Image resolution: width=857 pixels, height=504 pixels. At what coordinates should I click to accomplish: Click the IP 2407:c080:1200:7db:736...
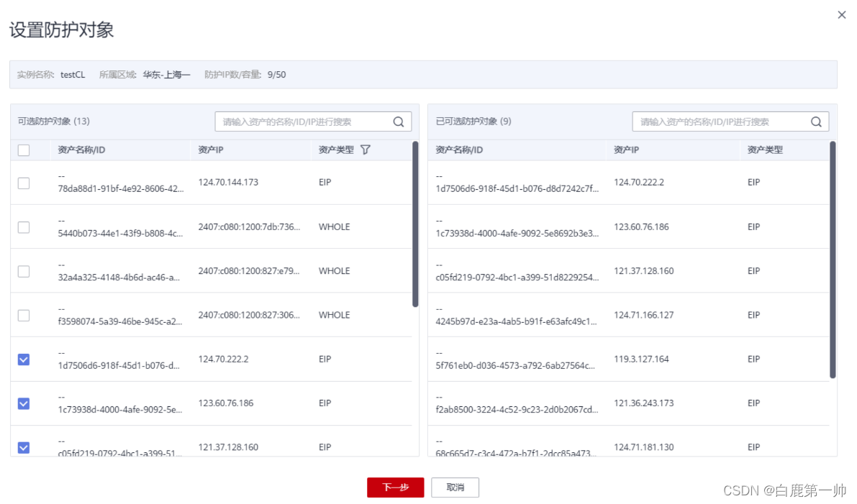[249, 226]
